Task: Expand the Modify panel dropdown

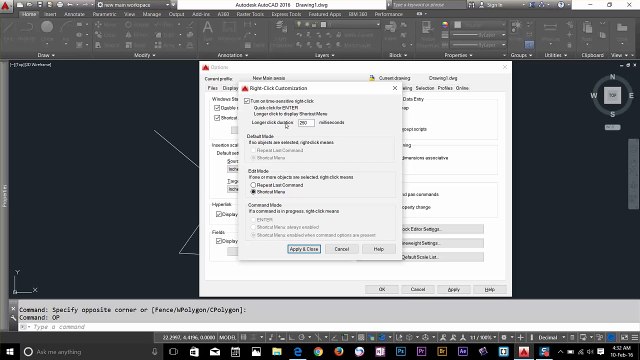Action: tap(144, 55)
